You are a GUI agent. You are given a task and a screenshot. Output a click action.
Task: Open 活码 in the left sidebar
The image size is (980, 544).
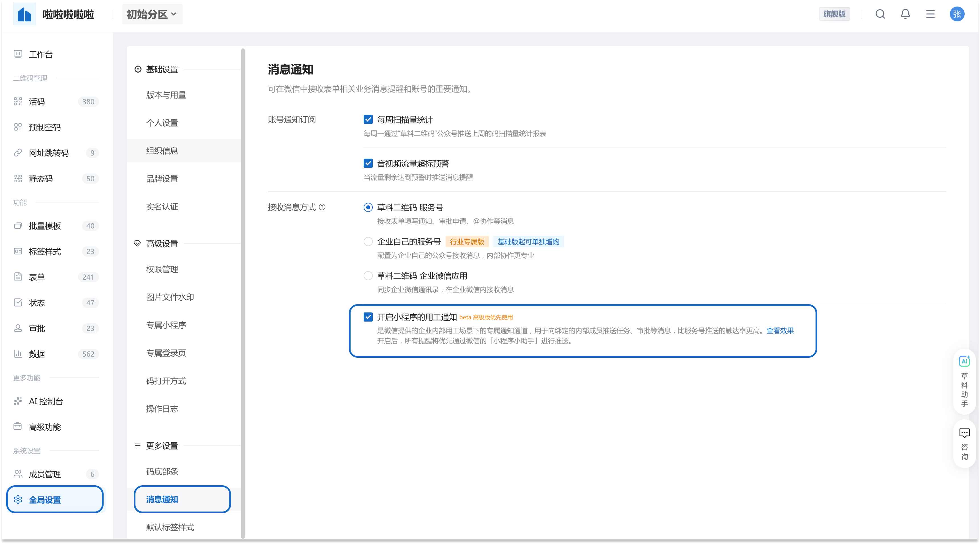pos(37,102)
